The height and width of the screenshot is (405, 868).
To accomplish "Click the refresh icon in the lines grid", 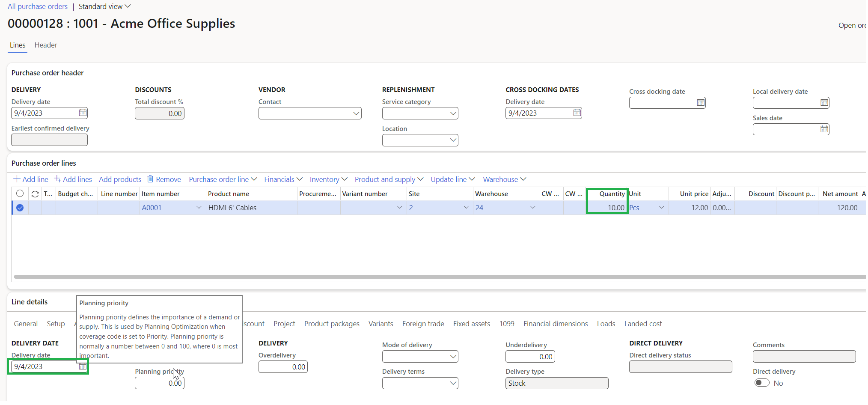I will pos(35,194).
